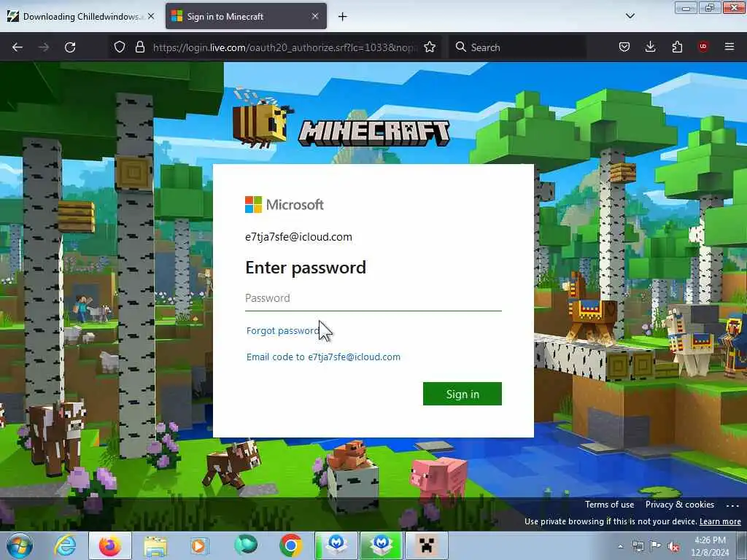Bookmark this page with the star
The image size is (747, 560).
(x=430, y=47)
